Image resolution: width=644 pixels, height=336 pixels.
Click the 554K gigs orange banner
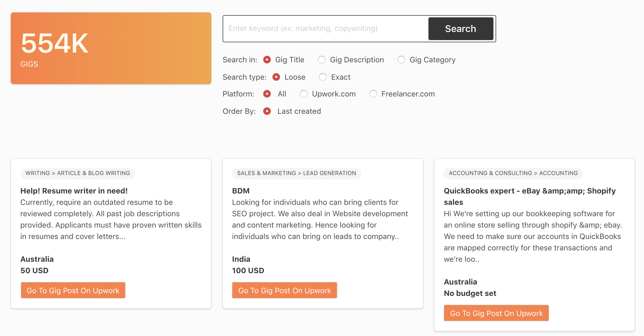pos(111,48)
